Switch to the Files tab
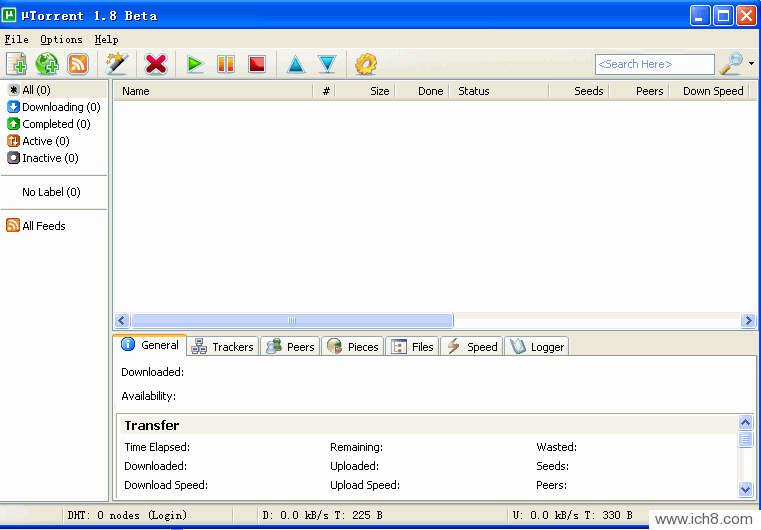 point(413,347)
